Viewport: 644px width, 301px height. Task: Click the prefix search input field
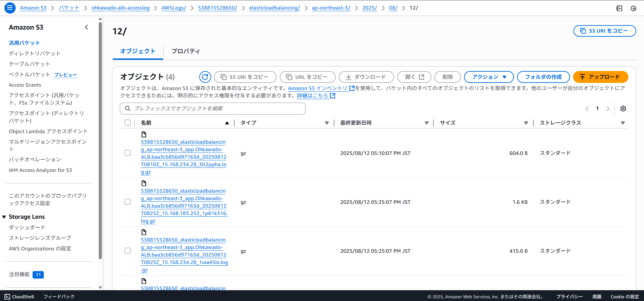pos(213,108)
